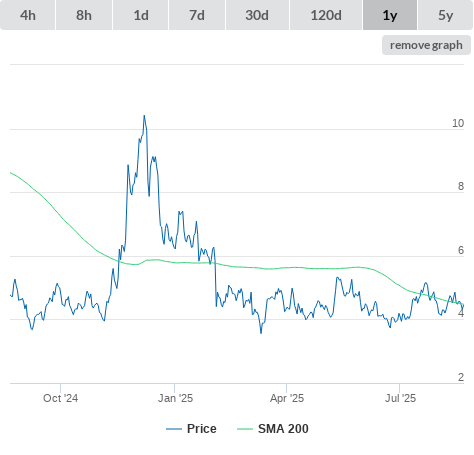Click the remove graph button
The image size is (474, 455).
click(426, 45)
